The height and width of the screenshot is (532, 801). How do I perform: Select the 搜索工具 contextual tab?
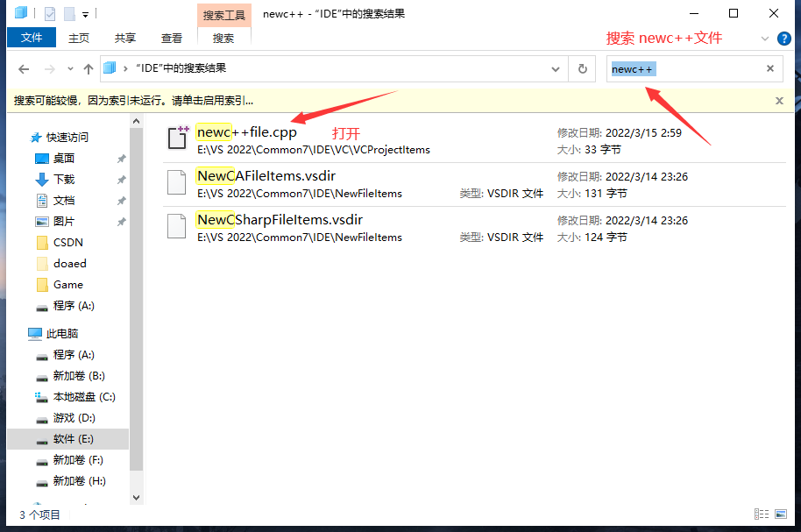(x=223, y=15)
